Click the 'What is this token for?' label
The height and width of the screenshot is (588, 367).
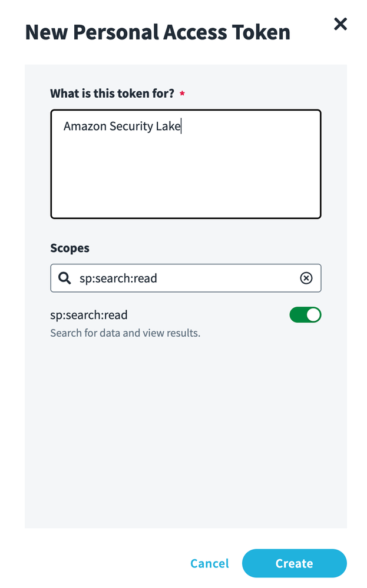coord(112,94)
